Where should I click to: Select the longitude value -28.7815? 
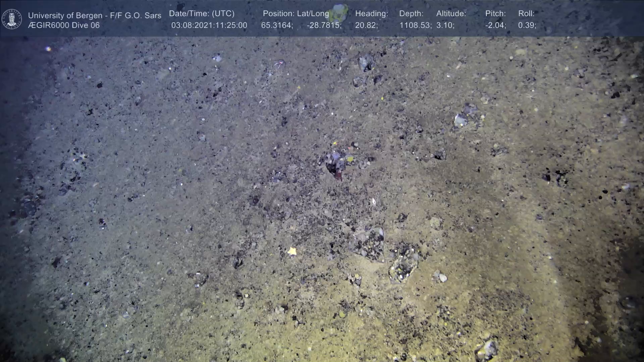pos(324,25)
